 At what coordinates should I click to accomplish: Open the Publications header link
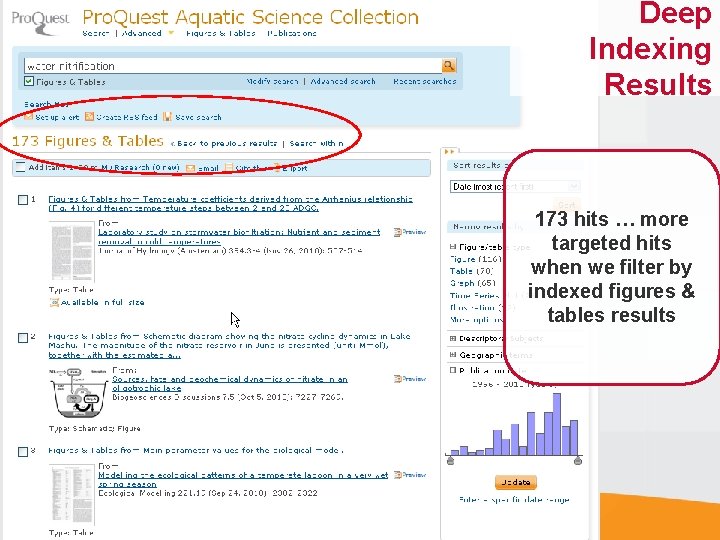[x=292, y=33]
